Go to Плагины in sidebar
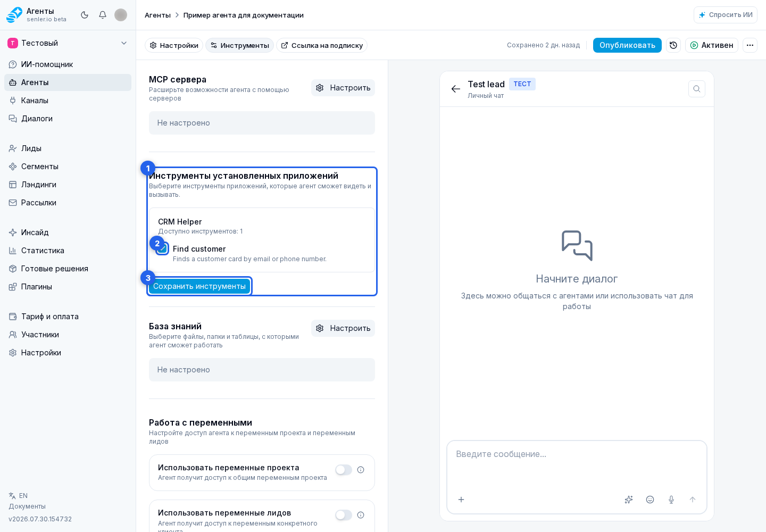 (x=68, y=287)
